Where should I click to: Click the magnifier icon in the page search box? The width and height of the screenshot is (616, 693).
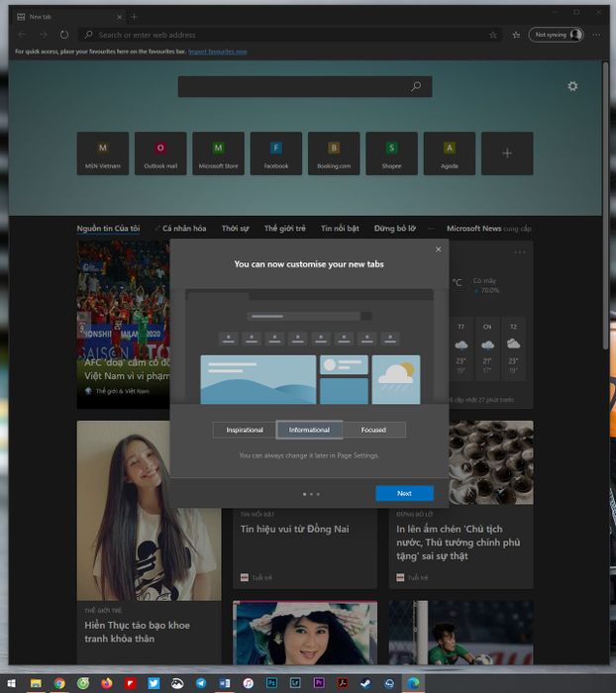[416, 87]
